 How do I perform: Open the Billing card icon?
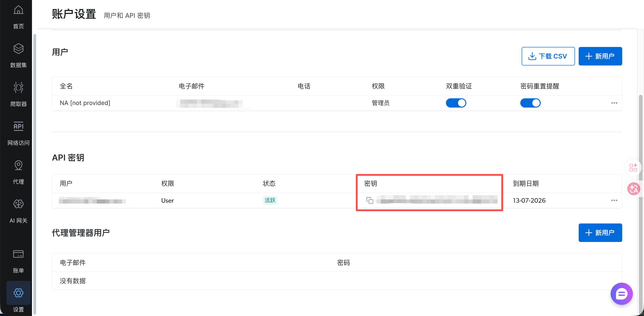tap(18, 254)
